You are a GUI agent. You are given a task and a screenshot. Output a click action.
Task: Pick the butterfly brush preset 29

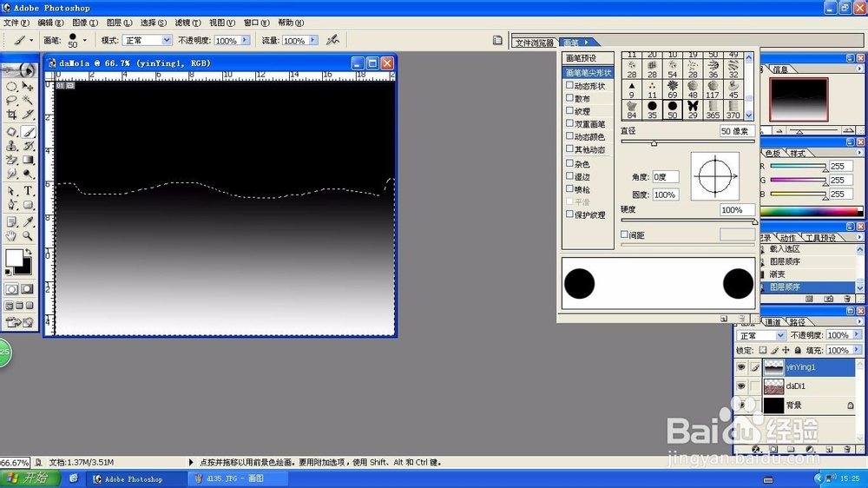coord(693,109)
